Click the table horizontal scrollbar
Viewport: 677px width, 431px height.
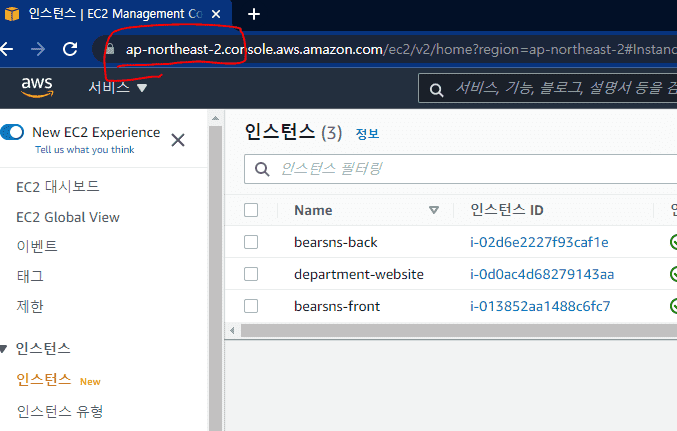point(459,331)
